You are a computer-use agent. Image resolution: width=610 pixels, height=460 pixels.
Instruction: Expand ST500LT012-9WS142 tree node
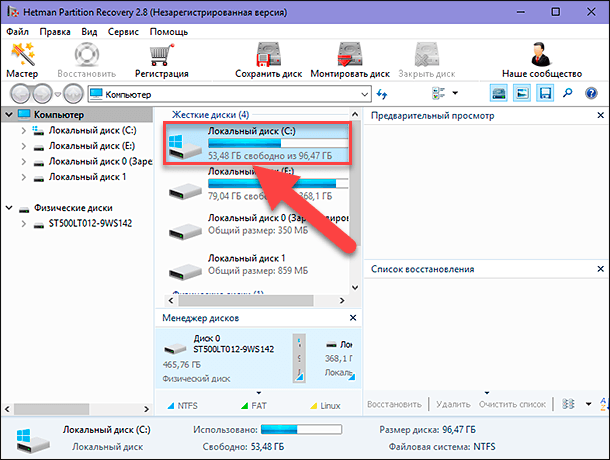[x=24, y=224]
